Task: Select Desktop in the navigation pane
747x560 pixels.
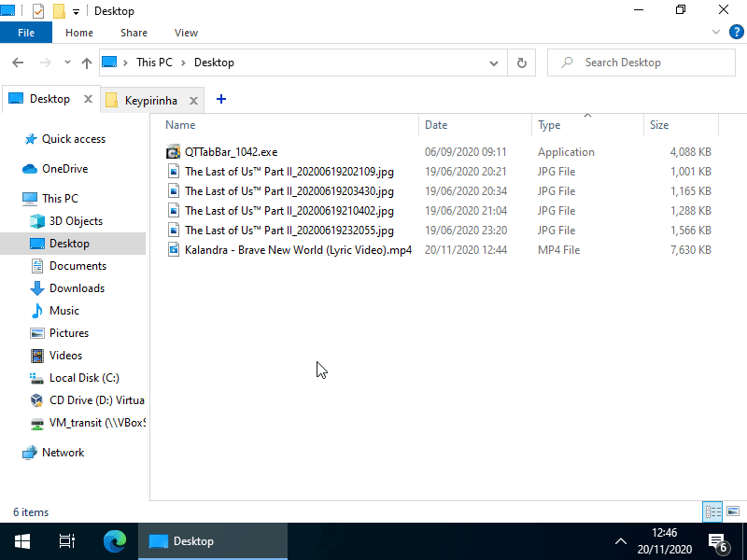Action: click(73, 244)
